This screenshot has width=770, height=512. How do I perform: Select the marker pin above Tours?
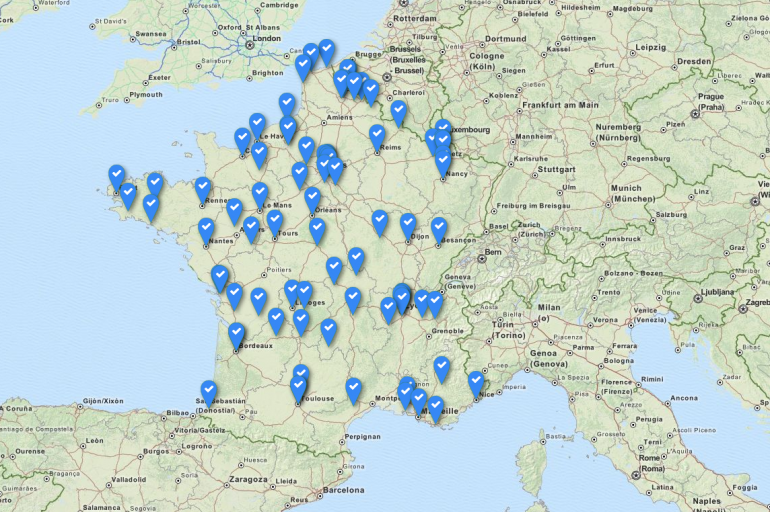click(x=275, y=221)
